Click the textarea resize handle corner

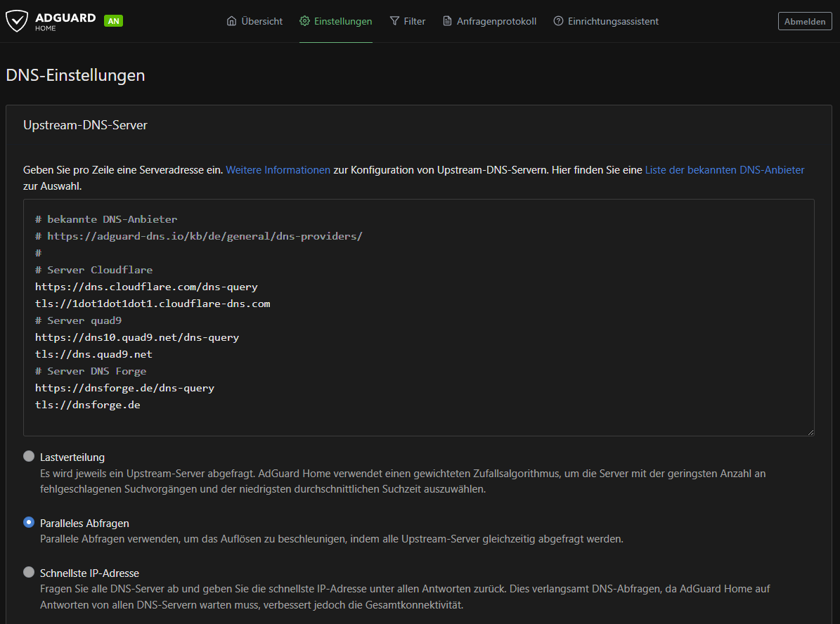click(810, 431)
